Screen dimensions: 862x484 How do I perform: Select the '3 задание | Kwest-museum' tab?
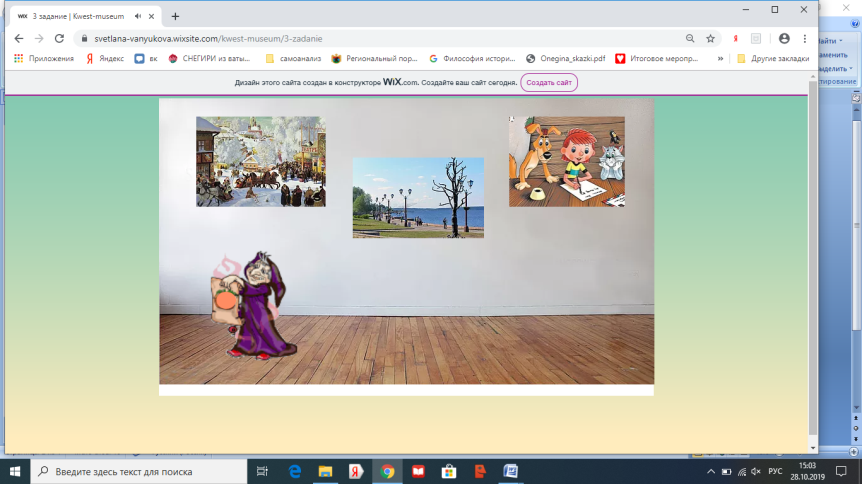(x=86, y=16)
